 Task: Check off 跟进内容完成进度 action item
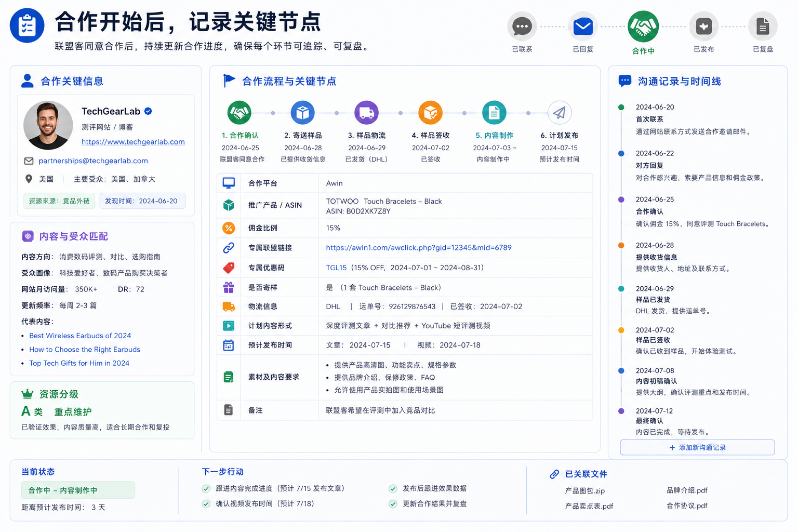(206, 488)
